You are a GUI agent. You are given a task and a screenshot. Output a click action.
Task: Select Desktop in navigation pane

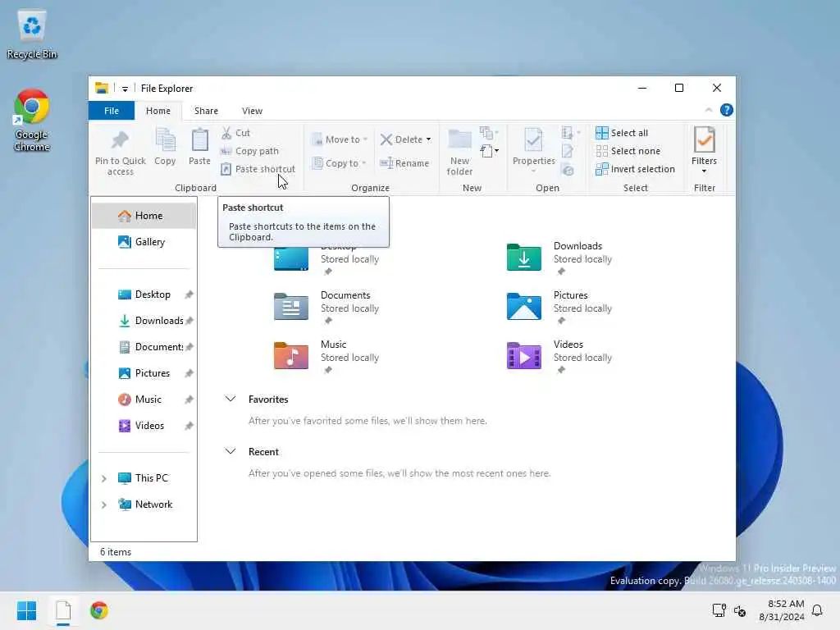pos(144,294)
